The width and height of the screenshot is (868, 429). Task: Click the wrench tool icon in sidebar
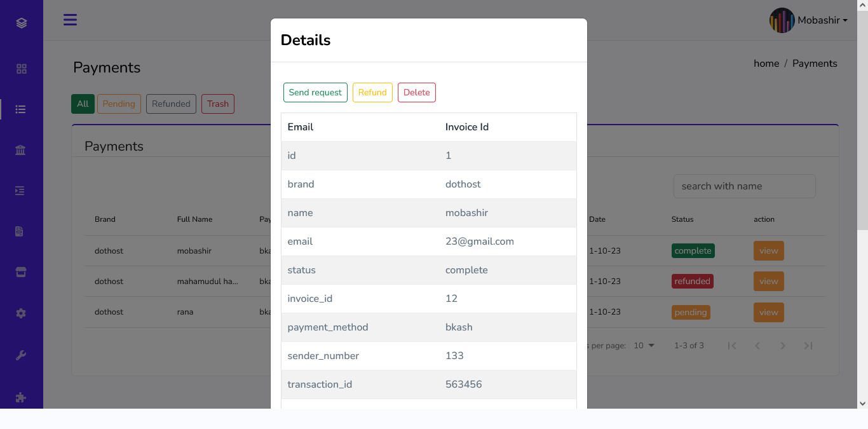coord(21,354)
